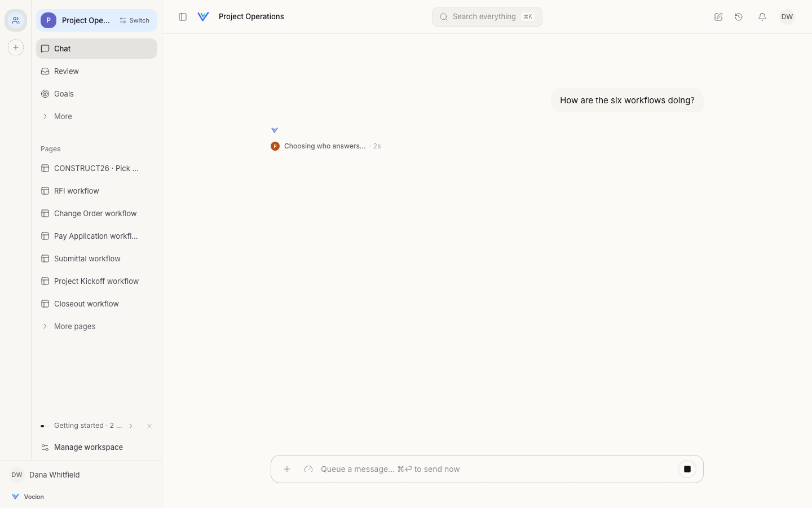Toggle the sidebar panel icon
Screen dimensions: 812x508
click(x=183, y=17)
